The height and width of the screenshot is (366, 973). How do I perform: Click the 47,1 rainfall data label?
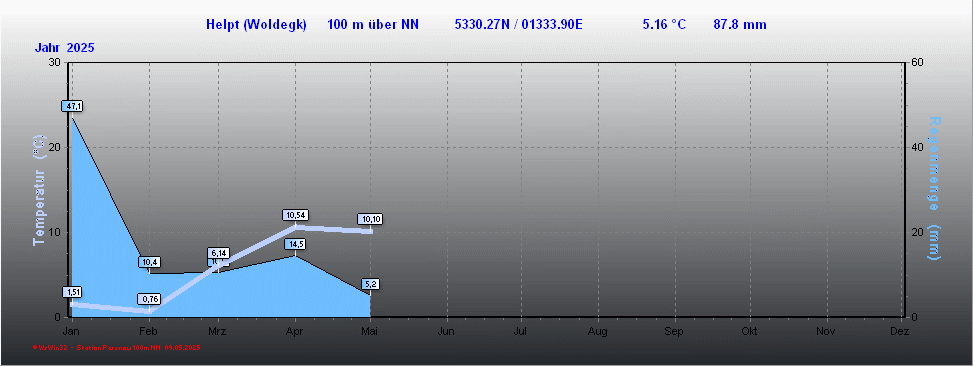73,106
